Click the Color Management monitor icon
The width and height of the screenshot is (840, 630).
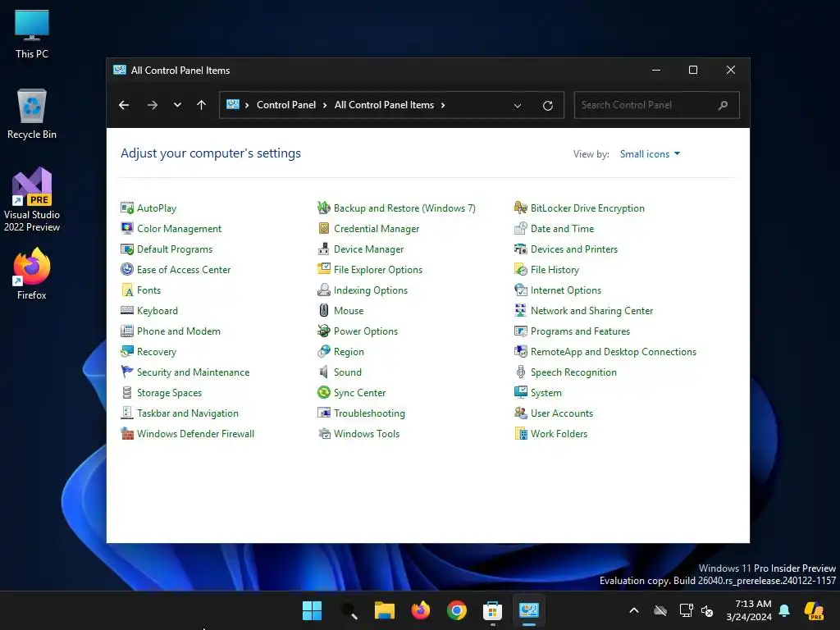click(127, 228)
